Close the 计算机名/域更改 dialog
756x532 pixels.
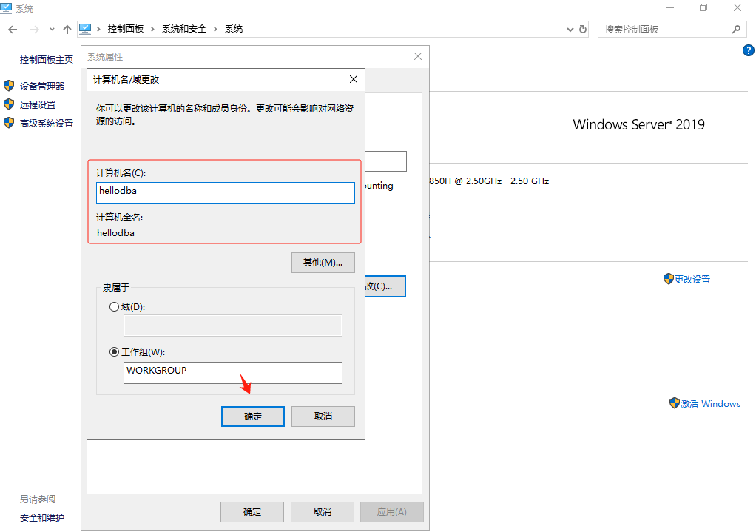354,79
